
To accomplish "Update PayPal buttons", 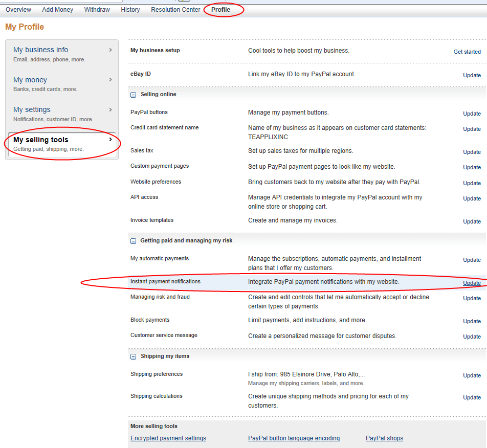I will [472, 114].
